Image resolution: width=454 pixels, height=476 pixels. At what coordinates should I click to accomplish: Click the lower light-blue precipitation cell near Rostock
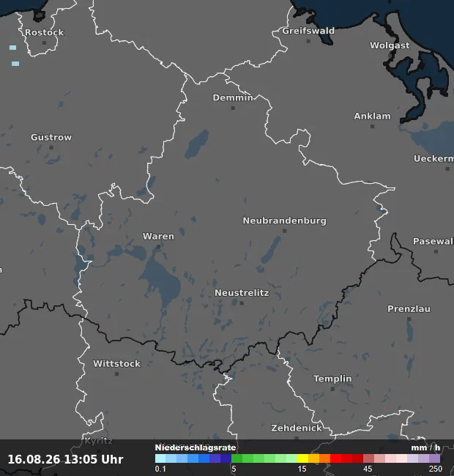coord(15,64)
